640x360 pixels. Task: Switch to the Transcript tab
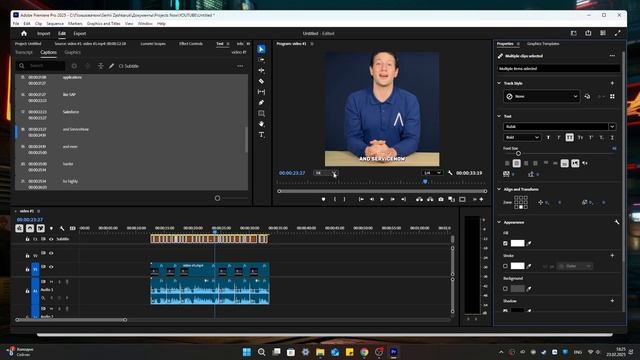(x=24, y=52)
